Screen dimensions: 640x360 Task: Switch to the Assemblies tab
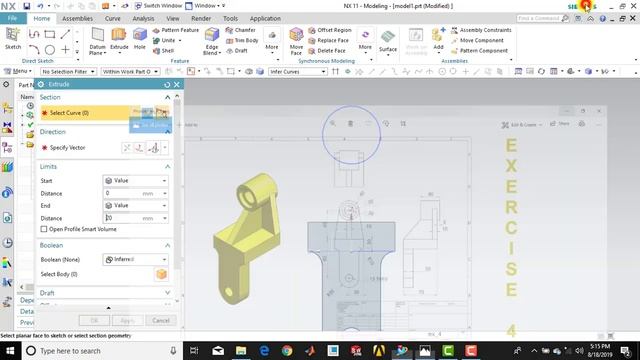(x=77, y=18)
